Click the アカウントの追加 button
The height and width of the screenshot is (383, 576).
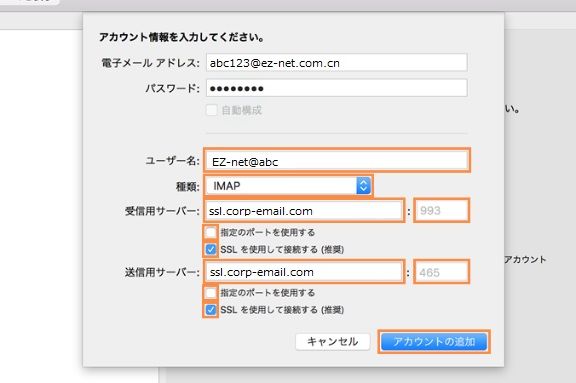click(434, 342)
